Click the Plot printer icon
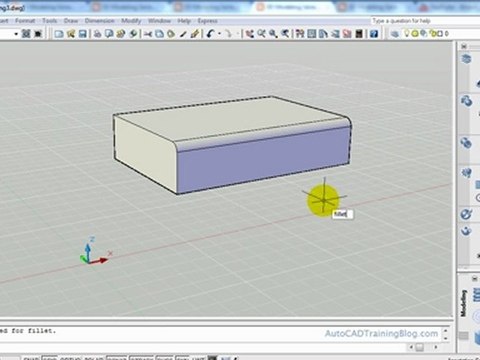 [x=97, y=34]
